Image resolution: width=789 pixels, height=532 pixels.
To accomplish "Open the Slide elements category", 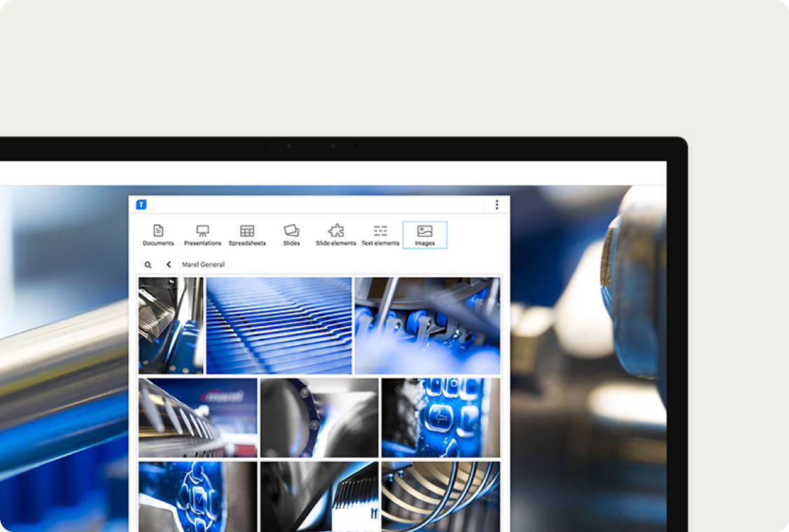I will pos(335,235).
